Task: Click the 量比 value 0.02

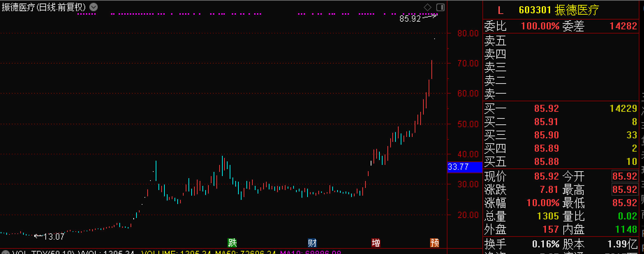Action: click(x=628, y=216)
